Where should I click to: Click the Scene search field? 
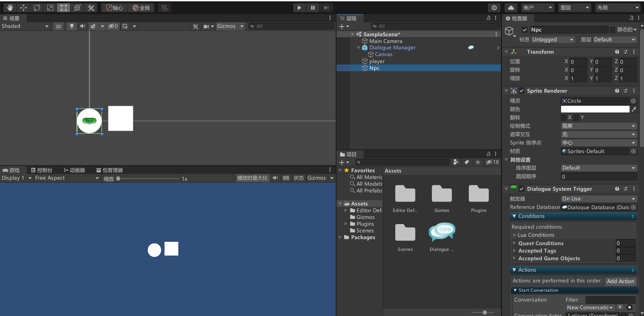coord(291,26)
